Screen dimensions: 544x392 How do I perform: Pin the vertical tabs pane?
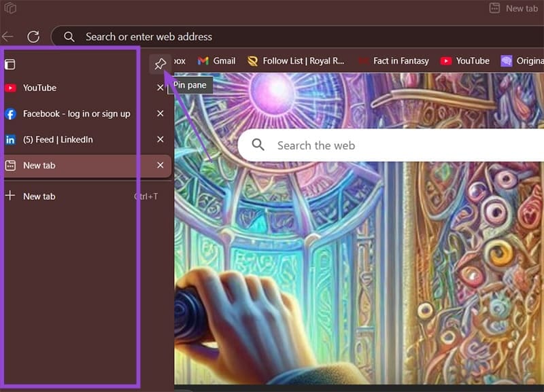[160, 63]
